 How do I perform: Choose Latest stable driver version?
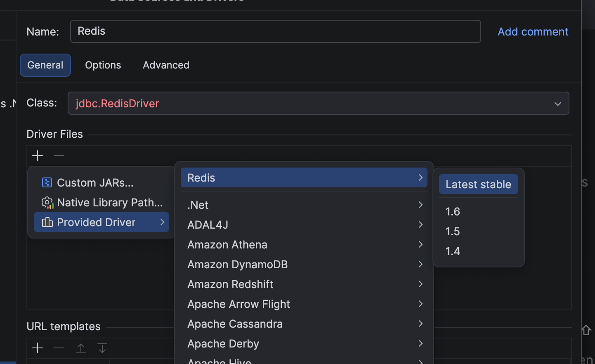click(x=479, y=184)
